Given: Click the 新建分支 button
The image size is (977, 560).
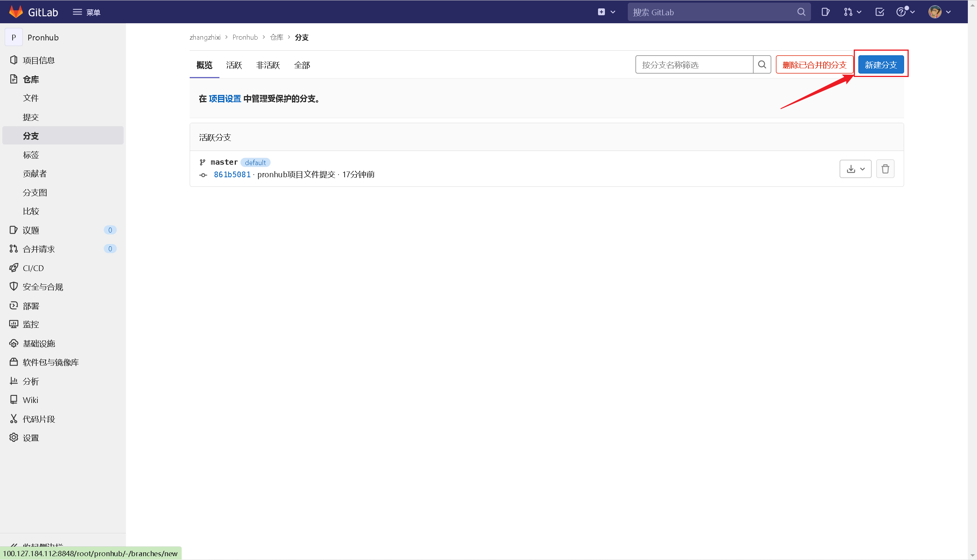Looking at the screenshot, I should (x=880, y=65).
